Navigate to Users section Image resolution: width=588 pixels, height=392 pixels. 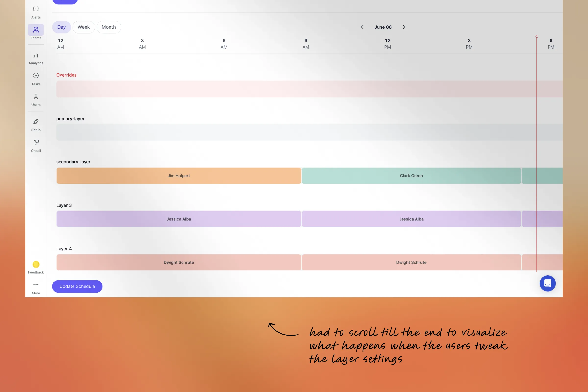tap(36, 99)
